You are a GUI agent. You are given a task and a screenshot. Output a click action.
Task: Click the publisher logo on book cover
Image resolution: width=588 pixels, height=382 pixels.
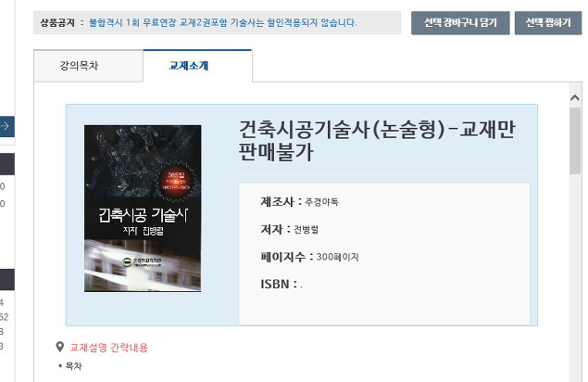click(143, 261)
